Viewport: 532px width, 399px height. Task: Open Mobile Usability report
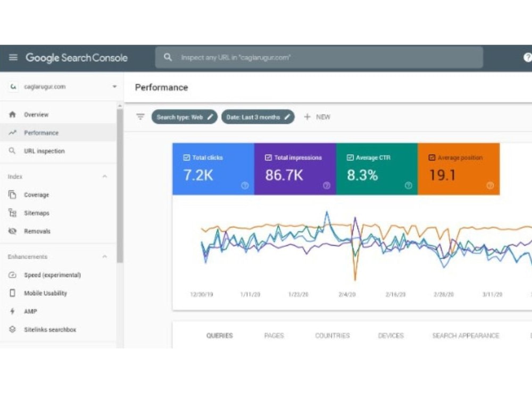(x=45, y=293)
